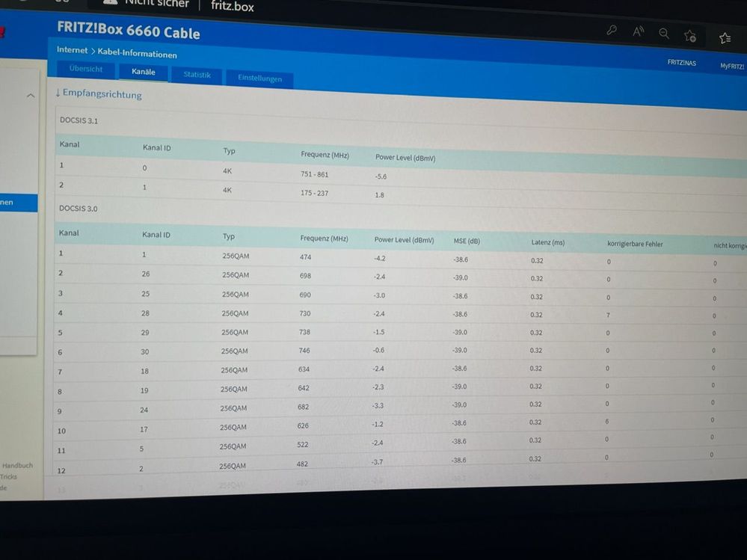
Task: Open the Übersicht tab
Action: pos(86,69)
